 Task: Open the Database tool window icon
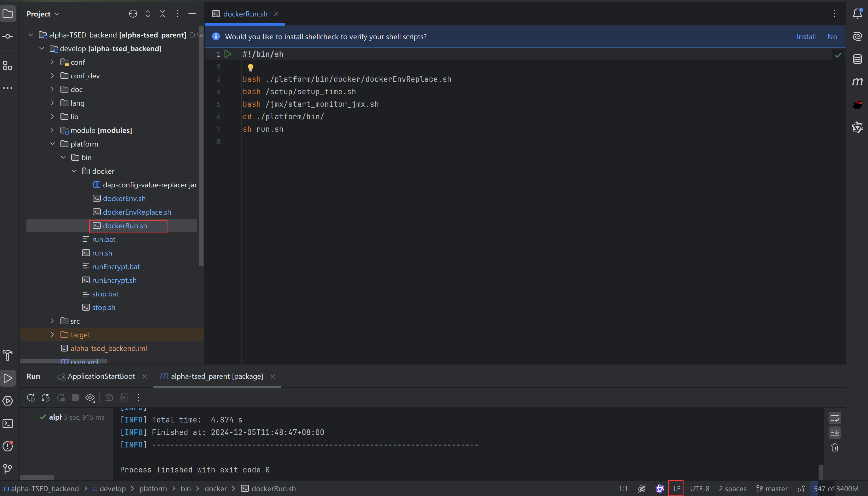pyautogui.click(x=857, y=59)
